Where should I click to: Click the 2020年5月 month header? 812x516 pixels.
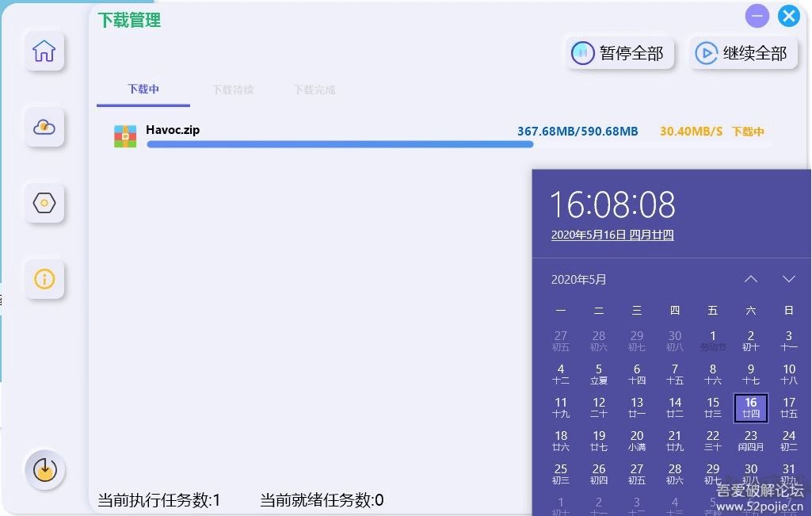[x=578, y=280]
